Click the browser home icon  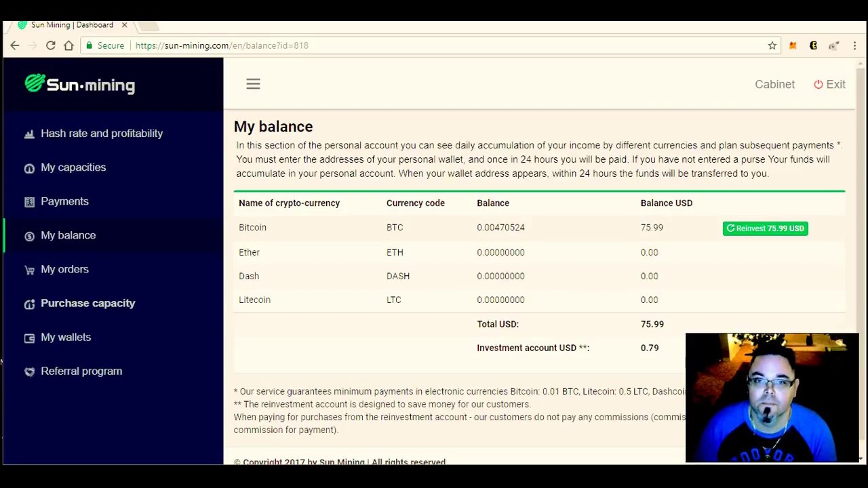(x=68, y=45)
